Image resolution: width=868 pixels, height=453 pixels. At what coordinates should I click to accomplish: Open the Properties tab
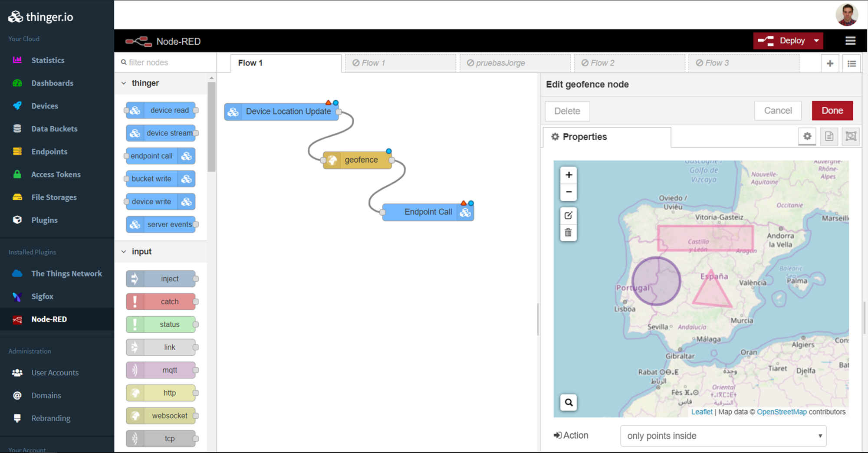point(606,137)
